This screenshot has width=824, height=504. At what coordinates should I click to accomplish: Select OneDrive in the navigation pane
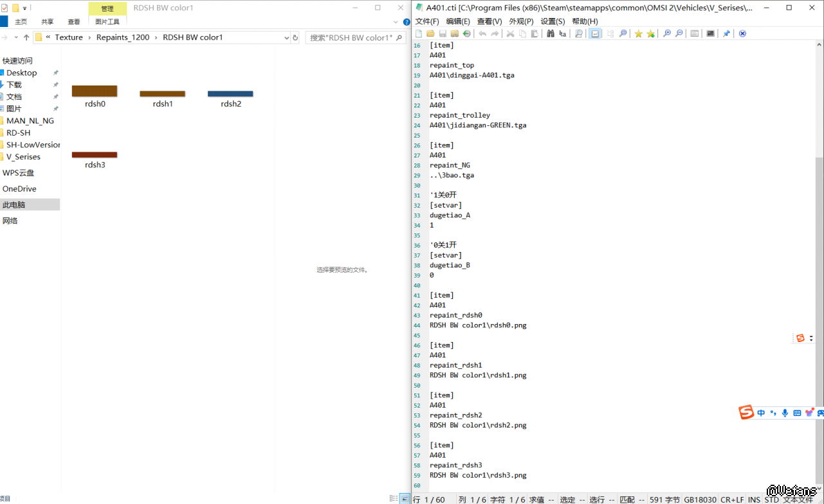19,189
